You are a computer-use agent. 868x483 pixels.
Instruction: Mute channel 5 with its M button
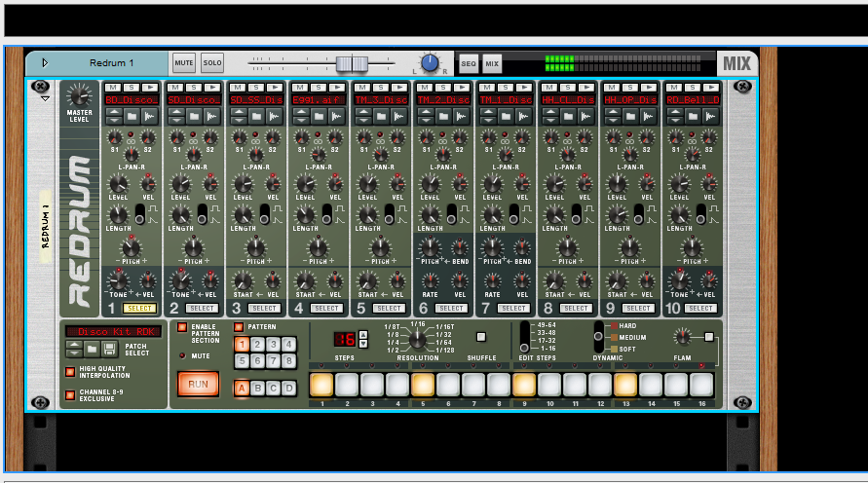point(362,88)
